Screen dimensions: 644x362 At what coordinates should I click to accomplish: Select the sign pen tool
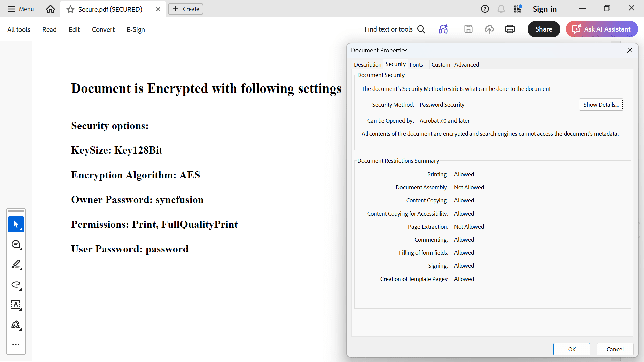16,325
